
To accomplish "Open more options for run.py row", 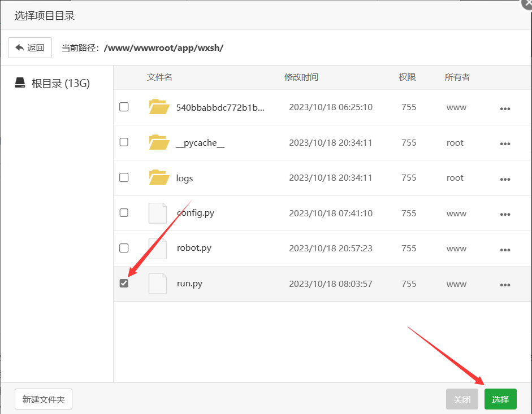I will pyautogui.click(x=505, y=285).
